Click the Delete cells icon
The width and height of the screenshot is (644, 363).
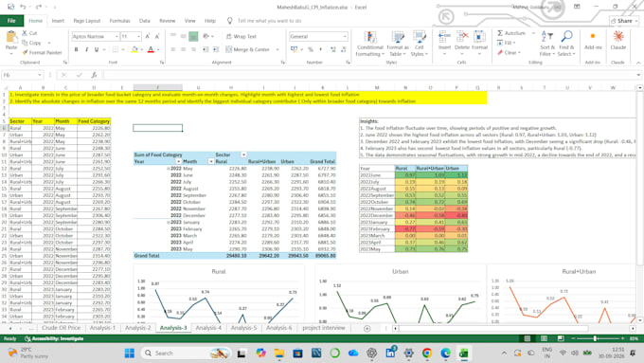[462, 37]
